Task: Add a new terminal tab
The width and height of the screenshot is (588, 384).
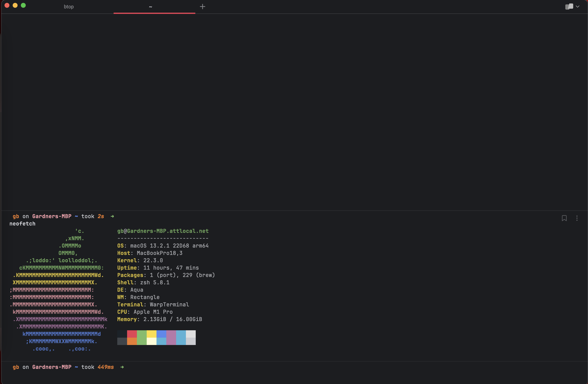Action: click(x=202, y=7)
